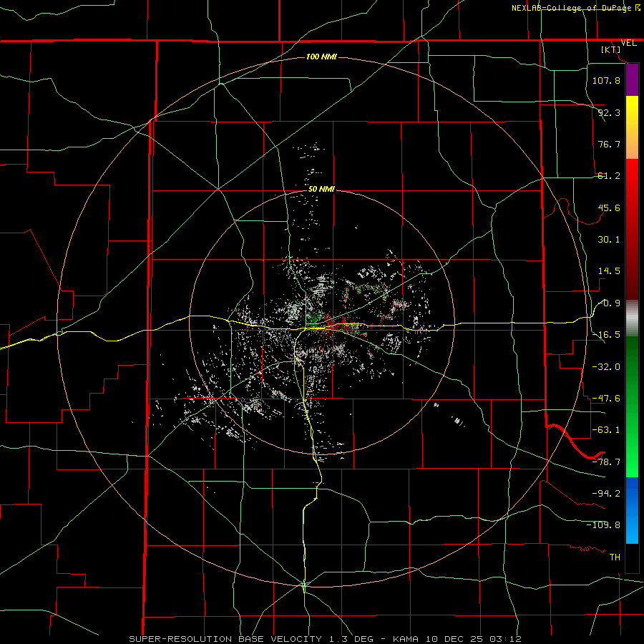Image resolution: width=644 pixels, height=644 pixels.
Task: Click the 61.2 value on the velocity scale
Action: 609,176
